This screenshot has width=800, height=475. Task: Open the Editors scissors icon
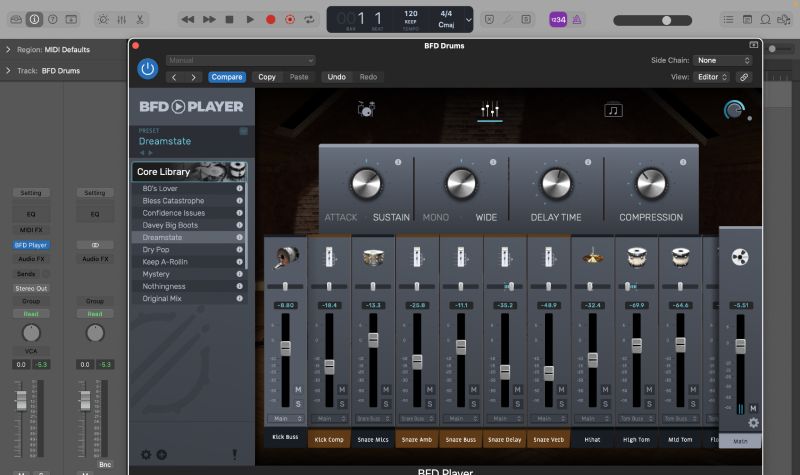point(140,19)
